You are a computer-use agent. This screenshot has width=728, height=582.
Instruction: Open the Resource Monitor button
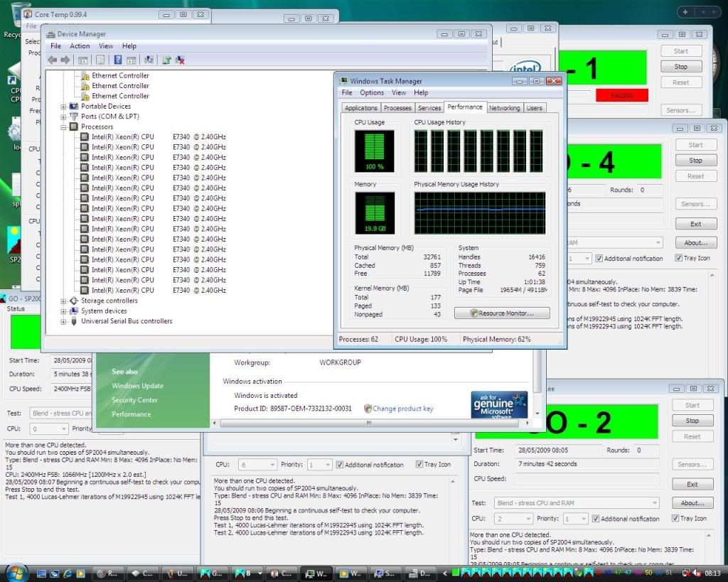tap(502, 313)
